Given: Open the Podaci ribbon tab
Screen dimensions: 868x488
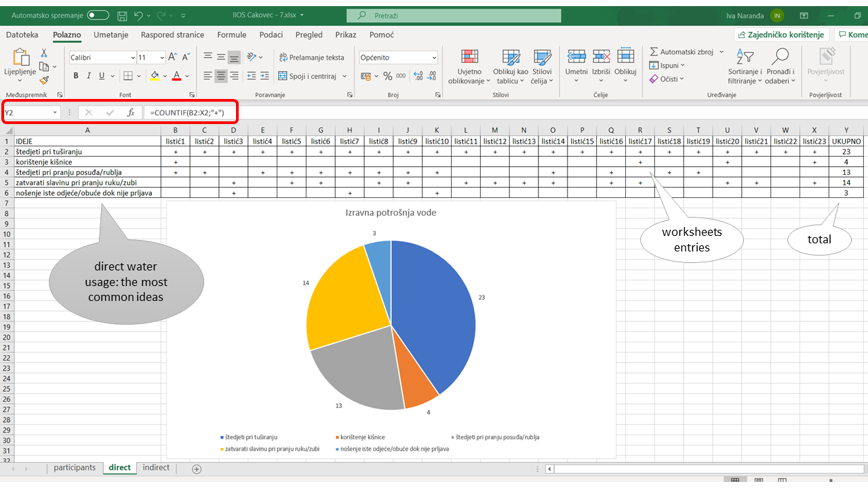Looking at the screenshot, I should pos(271,35).
